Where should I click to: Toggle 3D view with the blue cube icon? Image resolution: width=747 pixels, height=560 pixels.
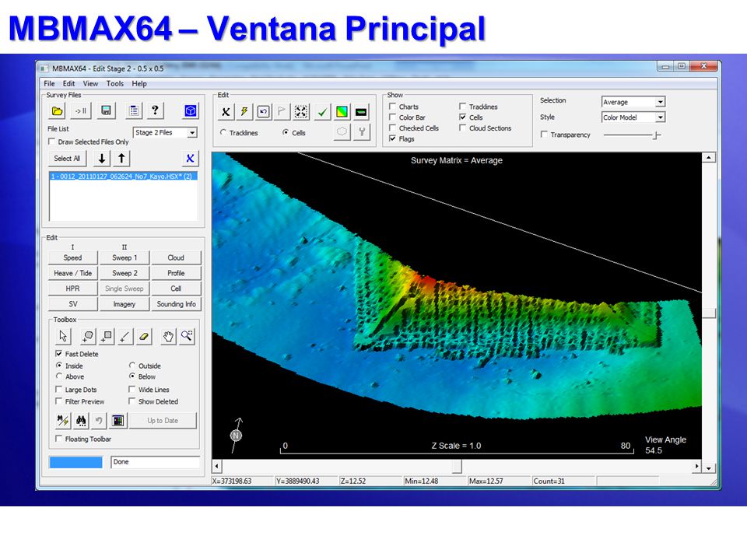[x=191, y=111]
